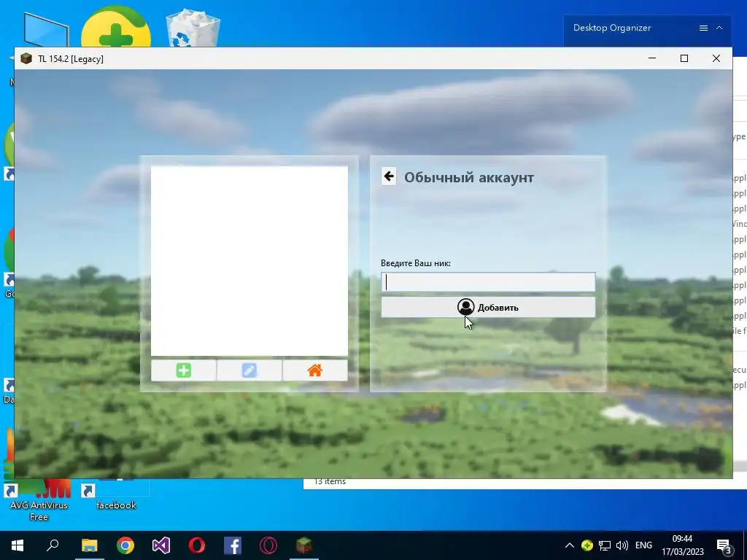Open Visual Studio from the taskbar
747x560 pixels.
(x=161, y=545)
